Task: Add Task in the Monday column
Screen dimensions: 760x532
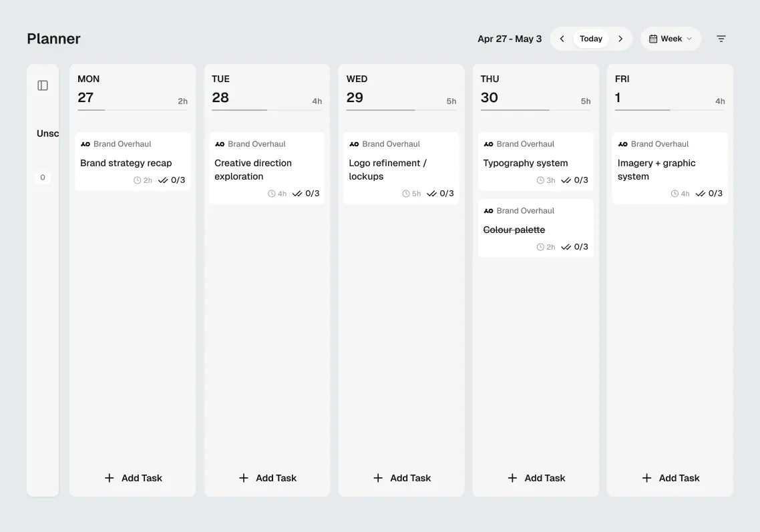Action: click(x=132, y=478)
